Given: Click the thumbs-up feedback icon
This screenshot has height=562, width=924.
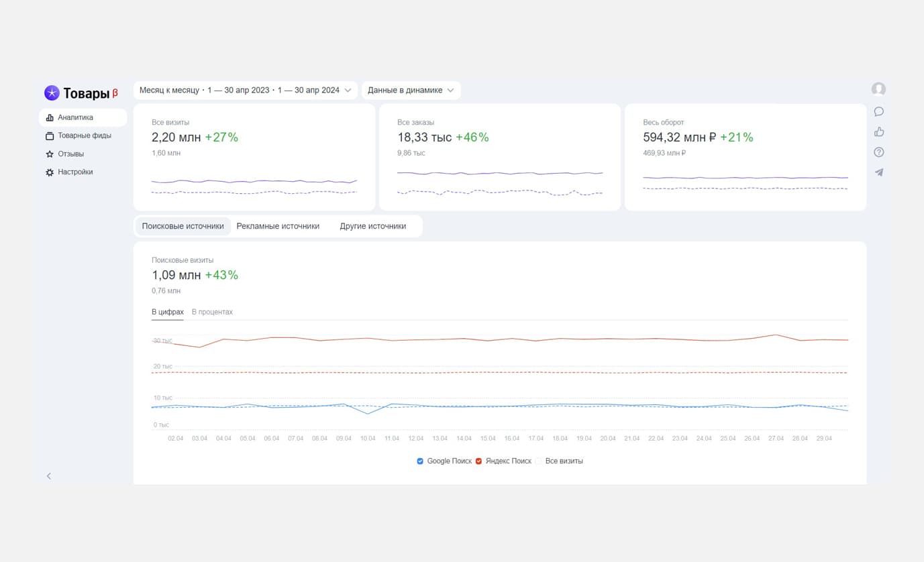Looking at the screenshot, I should pos(878,131).
